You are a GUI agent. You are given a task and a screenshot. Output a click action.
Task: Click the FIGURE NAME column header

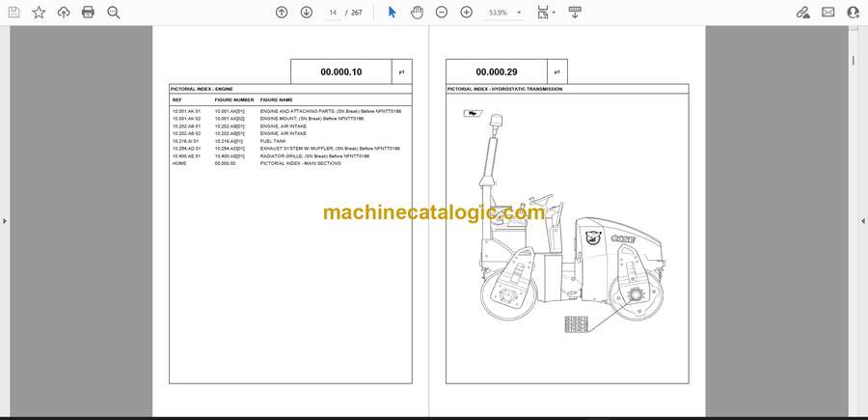point(276,100)
